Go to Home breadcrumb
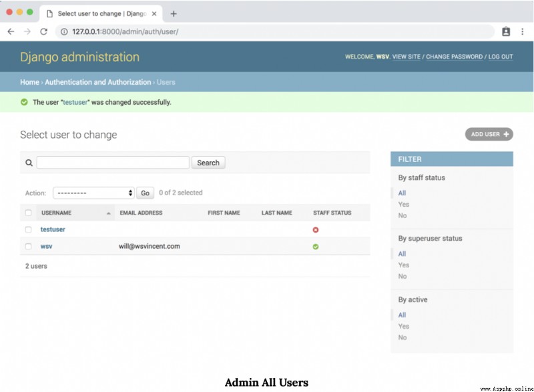 29,82
